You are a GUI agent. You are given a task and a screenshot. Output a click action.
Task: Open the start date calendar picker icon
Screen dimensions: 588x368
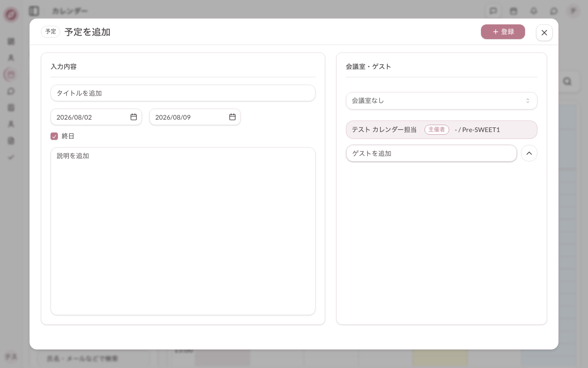click(134, 117)
